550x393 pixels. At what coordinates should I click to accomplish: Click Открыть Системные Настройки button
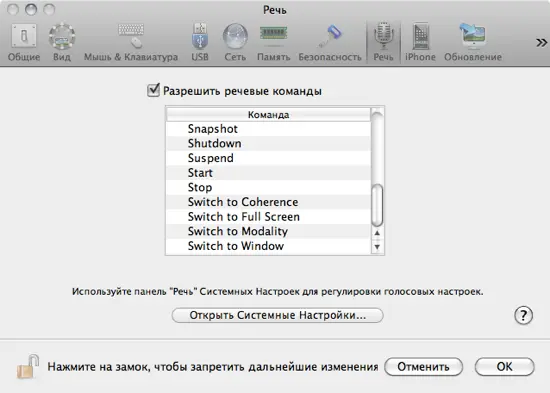(x=277, y=315)
